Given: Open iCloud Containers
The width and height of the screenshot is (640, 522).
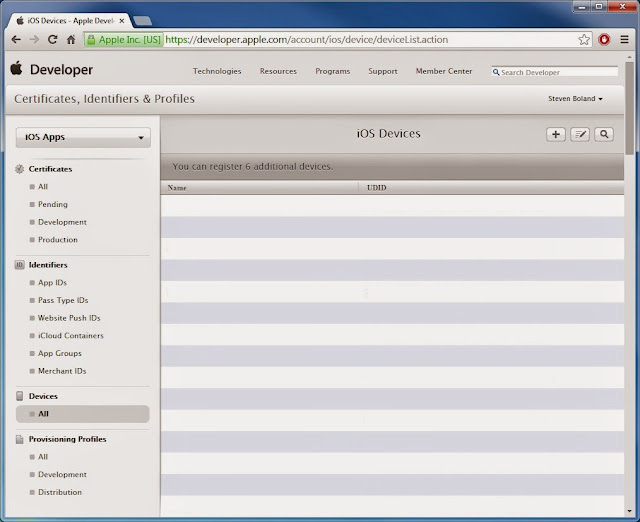Looking at the screenshot, I should tap(71, 335).
